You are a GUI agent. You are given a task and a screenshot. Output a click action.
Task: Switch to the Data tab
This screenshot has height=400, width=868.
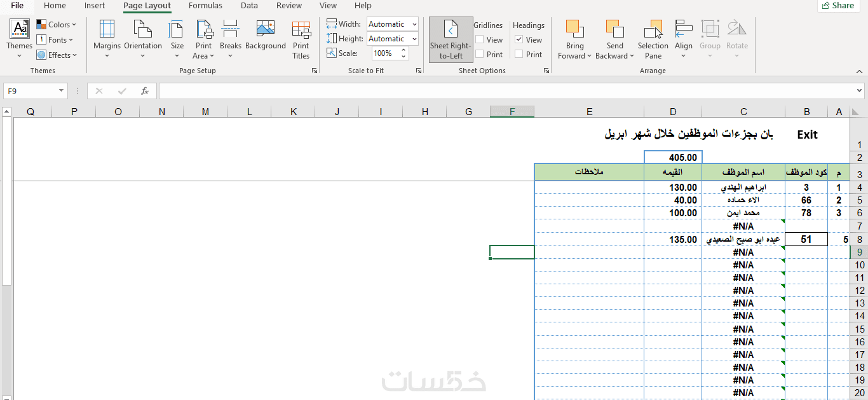point(249,6)
